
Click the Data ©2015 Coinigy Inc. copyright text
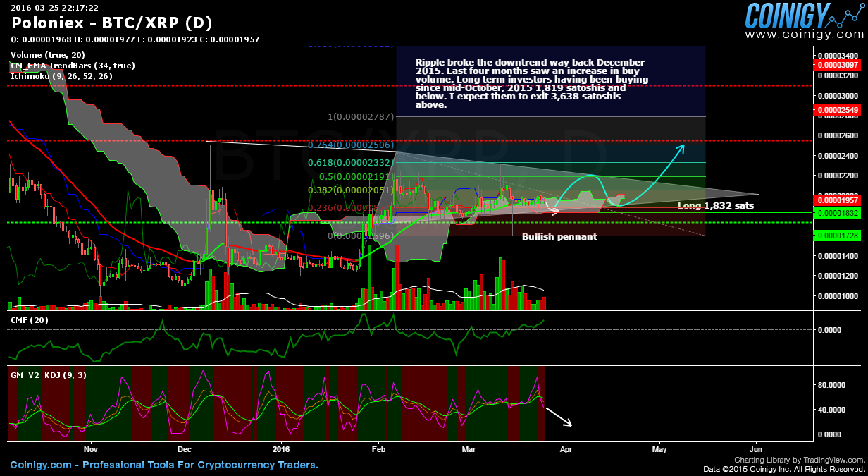point(783,469)
